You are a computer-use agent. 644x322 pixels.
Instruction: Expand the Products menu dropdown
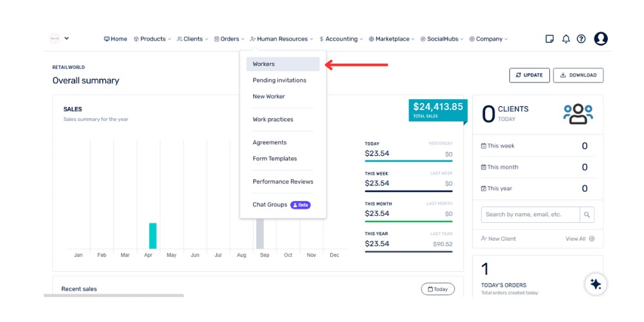(x=153, y=39)
